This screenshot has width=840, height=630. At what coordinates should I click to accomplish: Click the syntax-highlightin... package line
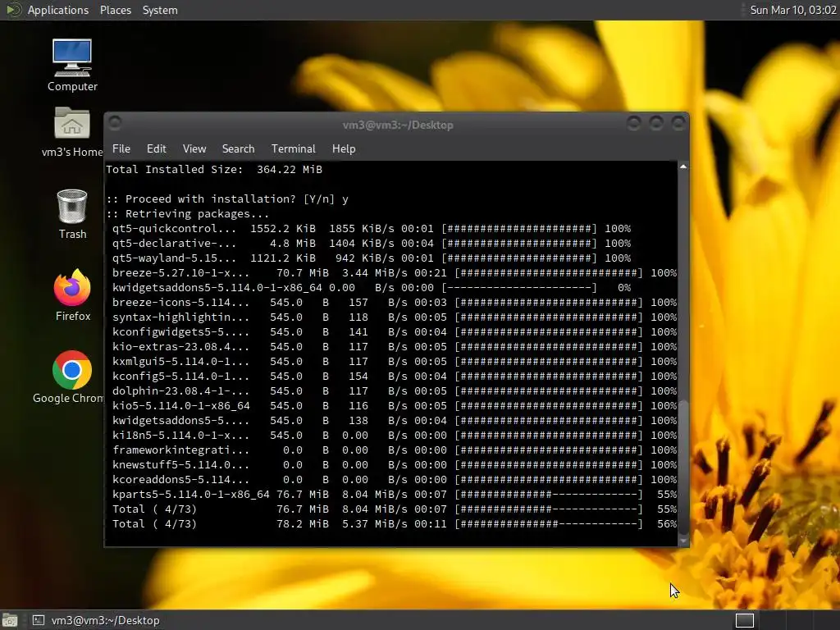[x=395, y=317]
